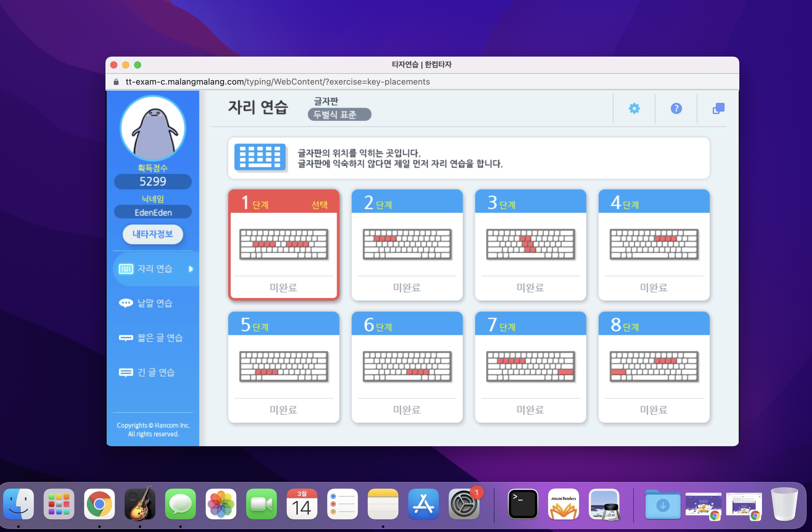Select the 자리 연습 keyboard icon in sidebar
The height and width of the screenshot is (532, 812).
point(126,269)
